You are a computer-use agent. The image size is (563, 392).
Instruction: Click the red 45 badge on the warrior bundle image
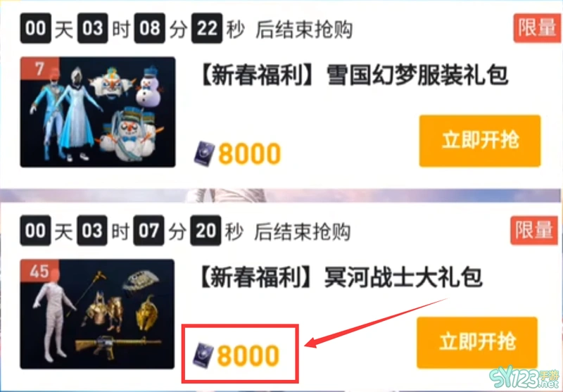pos(39,272)
